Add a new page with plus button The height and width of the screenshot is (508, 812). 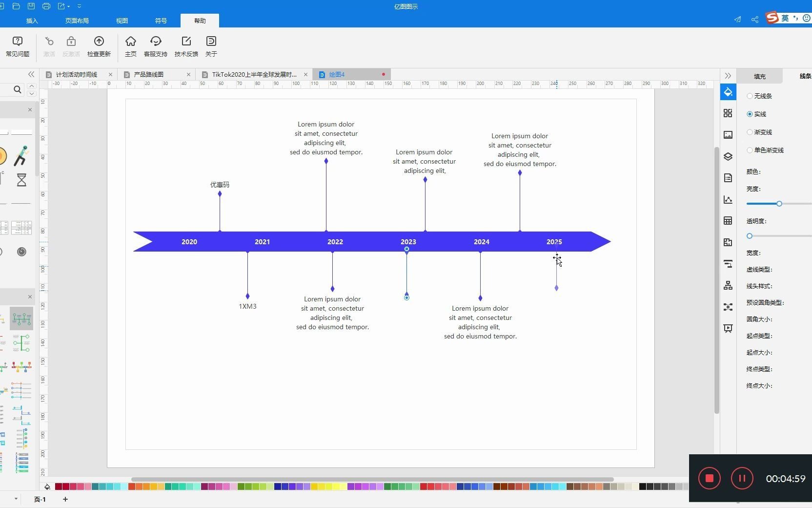pyautogui.click(x=65, y=499)
